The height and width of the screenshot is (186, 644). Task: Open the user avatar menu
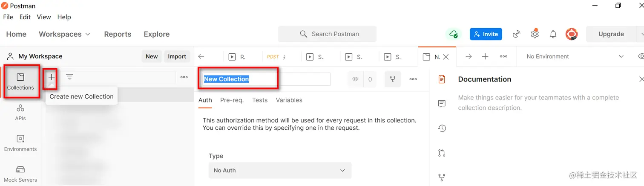tap(571, 34)
